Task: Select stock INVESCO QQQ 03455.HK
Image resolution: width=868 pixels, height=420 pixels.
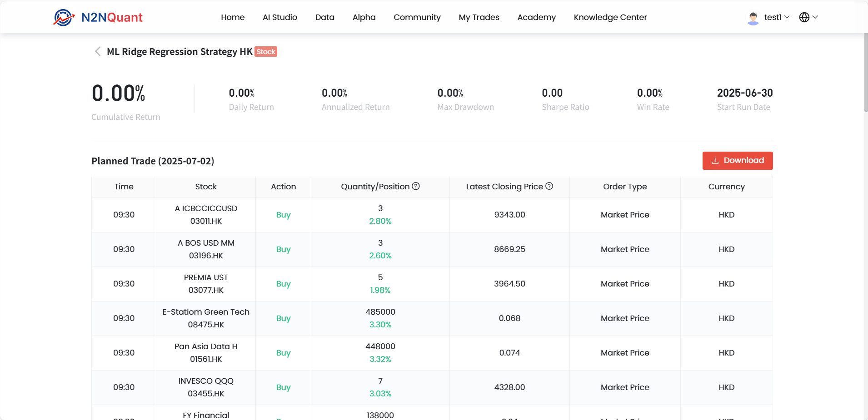Action: [x=206, y=387]
